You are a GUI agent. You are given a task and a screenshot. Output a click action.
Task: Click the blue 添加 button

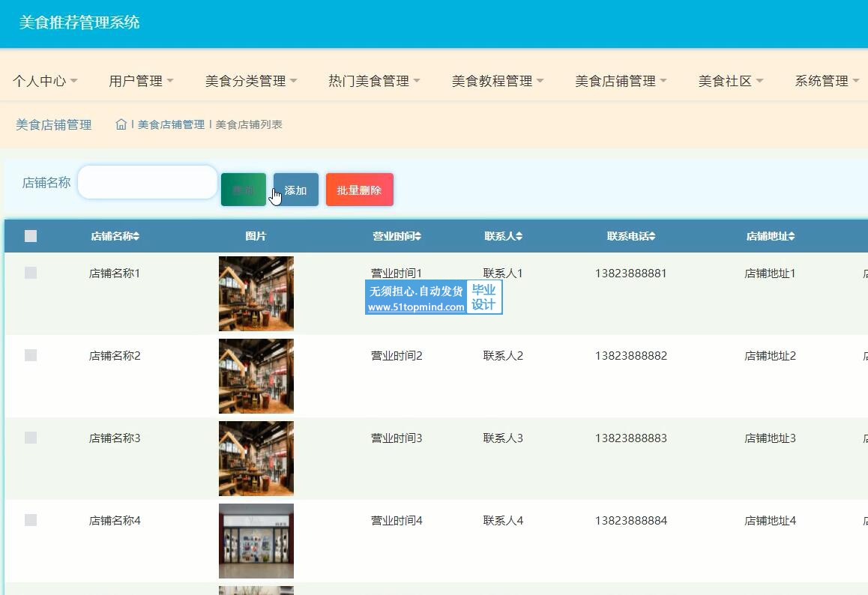[296, 190]
